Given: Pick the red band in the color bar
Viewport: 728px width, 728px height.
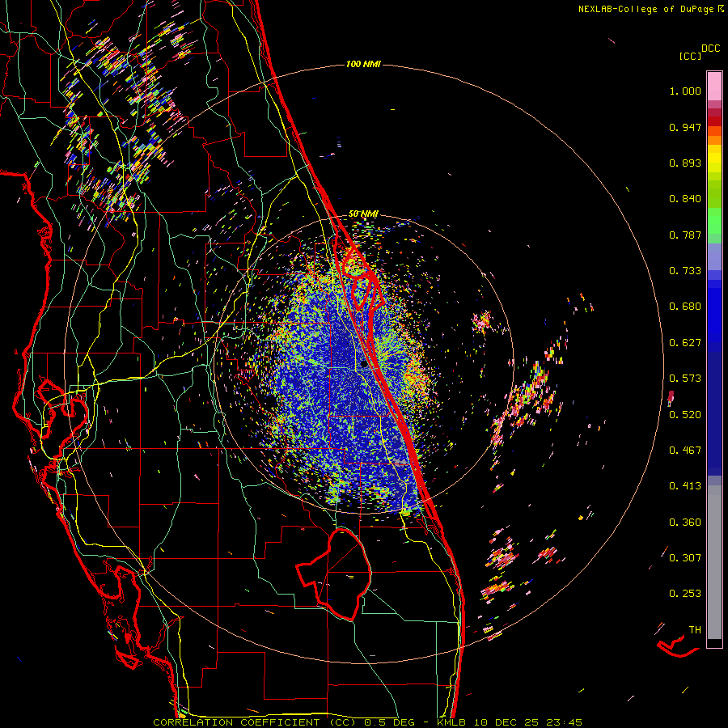Looking at the screenshot, I should click(714, 121).
